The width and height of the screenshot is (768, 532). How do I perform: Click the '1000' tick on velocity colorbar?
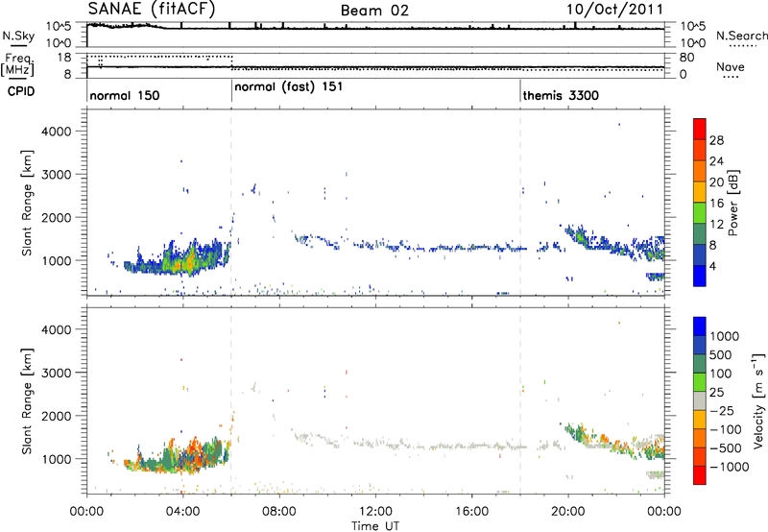[724, 336]
